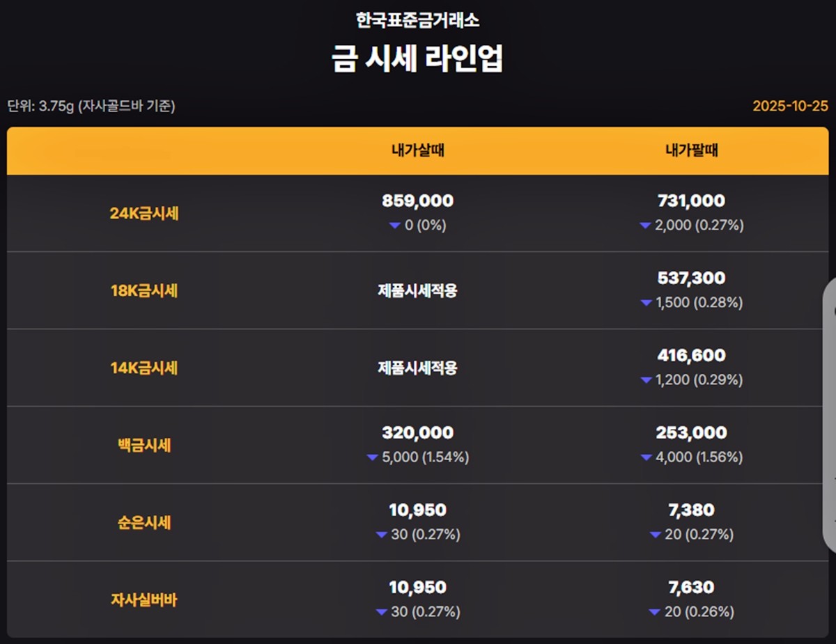836x644 pixels.
Task: Click the 백금시세 row label
Action: tap(144, 446)
